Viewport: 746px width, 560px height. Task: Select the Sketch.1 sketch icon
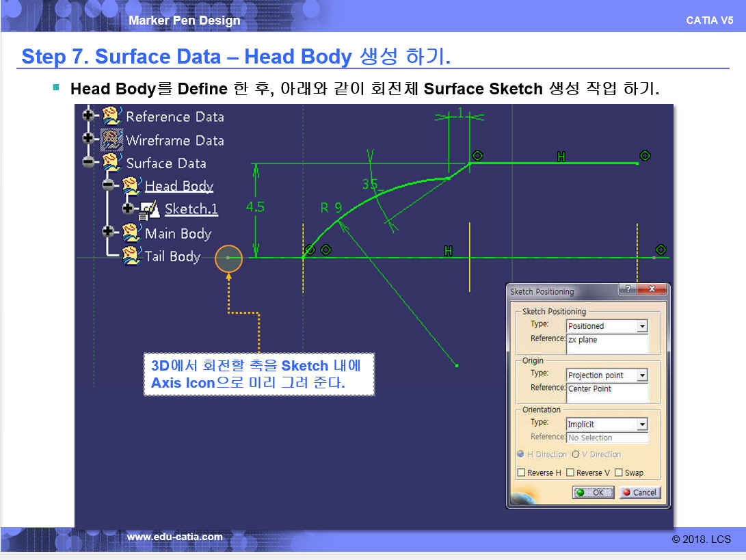point(150,209)
